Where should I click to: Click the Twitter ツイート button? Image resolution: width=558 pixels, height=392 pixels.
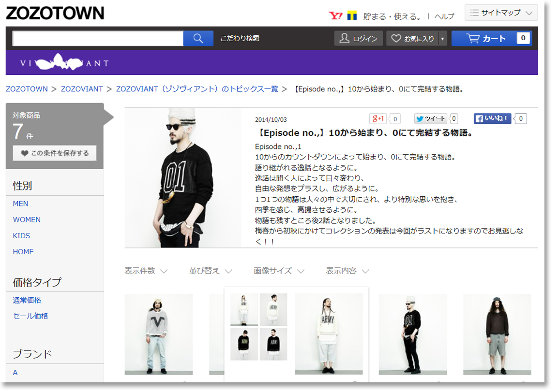tap(431, 119)
